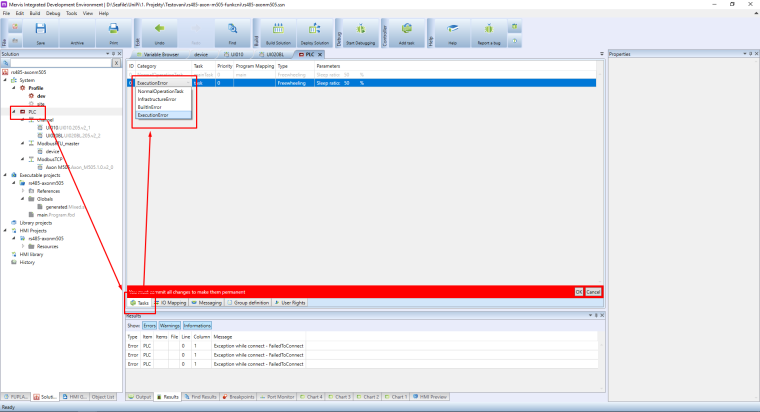Click the Add task icon
This screenshot has width=760, height=412.
pos(407,32)
